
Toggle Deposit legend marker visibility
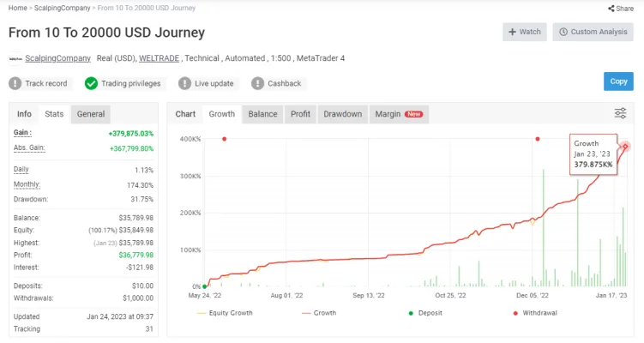pos(425,313)
